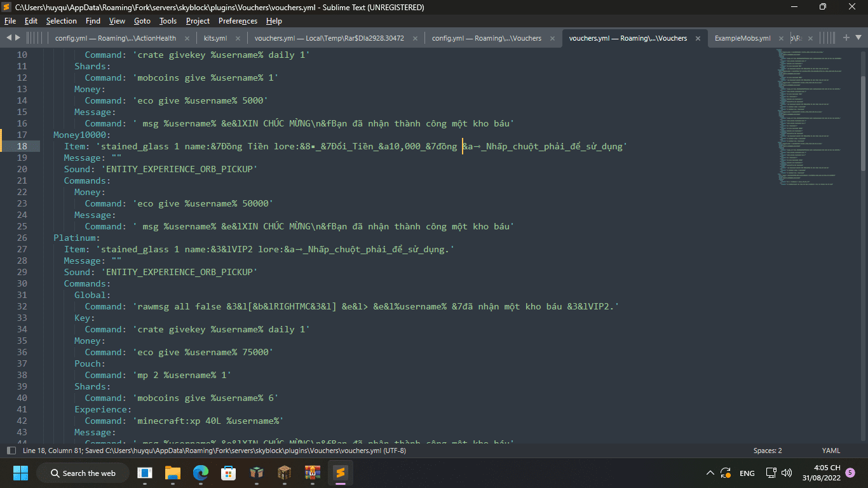Close the ExampleMobs.yml tab
The width and height of the screenshot is (868, 488).
782,38
